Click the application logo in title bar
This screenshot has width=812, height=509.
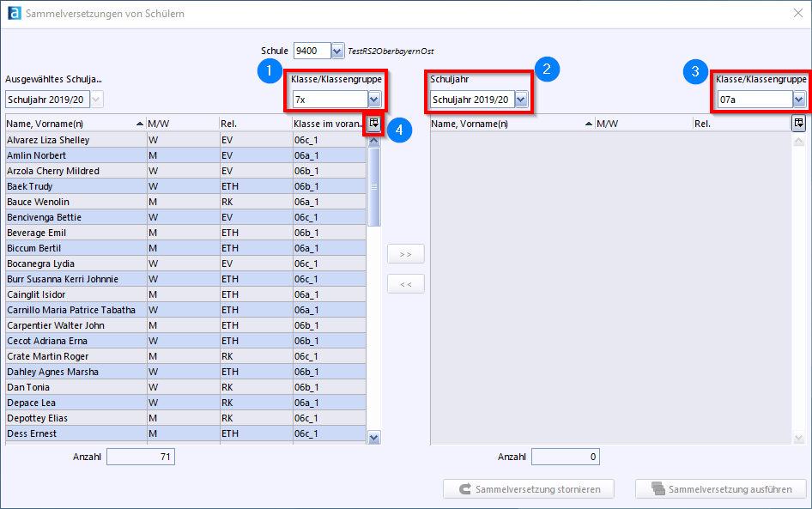[x=12, y=14]
